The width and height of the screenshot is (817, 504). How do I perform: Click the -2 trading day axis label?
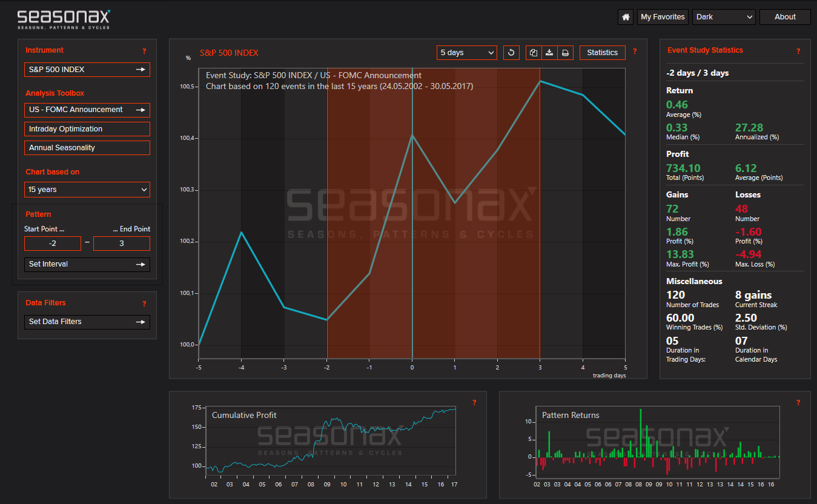[326, 367]
